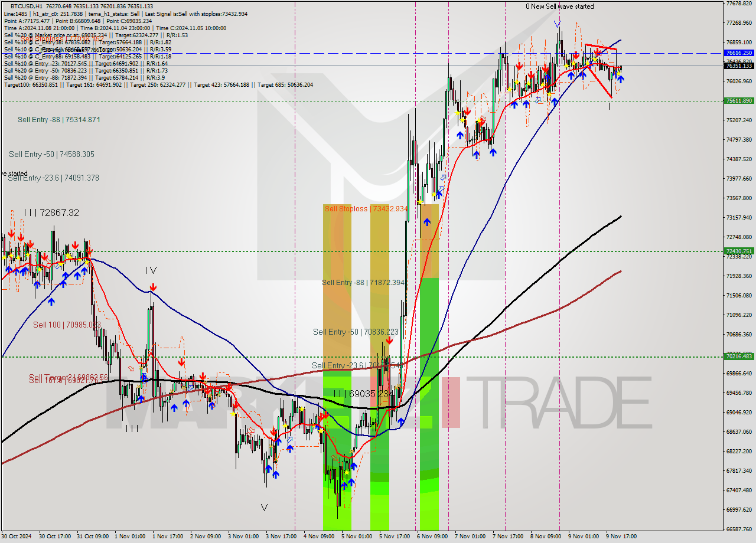Image resolution: width=756 pixels, height=543 pixels.
Task: Click the '9 Nov 17:00' time axis label
Action: click(621, 537)
